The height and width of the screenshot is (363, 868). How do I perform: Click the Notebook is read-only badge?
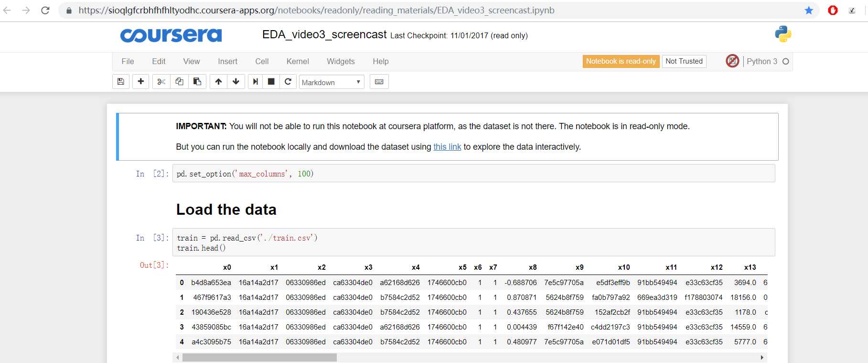[621, 61]
